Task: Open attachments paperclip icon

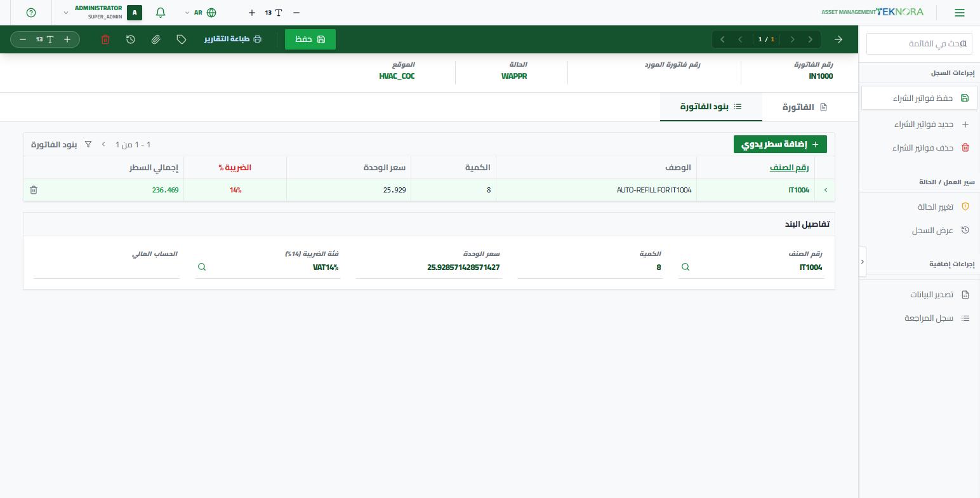Action: click(156, 39)
